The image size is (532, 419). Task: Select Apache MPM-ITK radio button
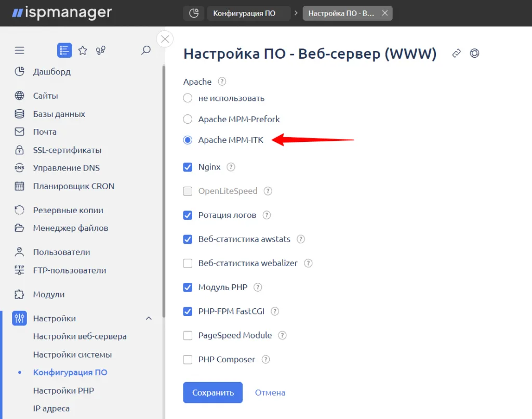(188, 140)
